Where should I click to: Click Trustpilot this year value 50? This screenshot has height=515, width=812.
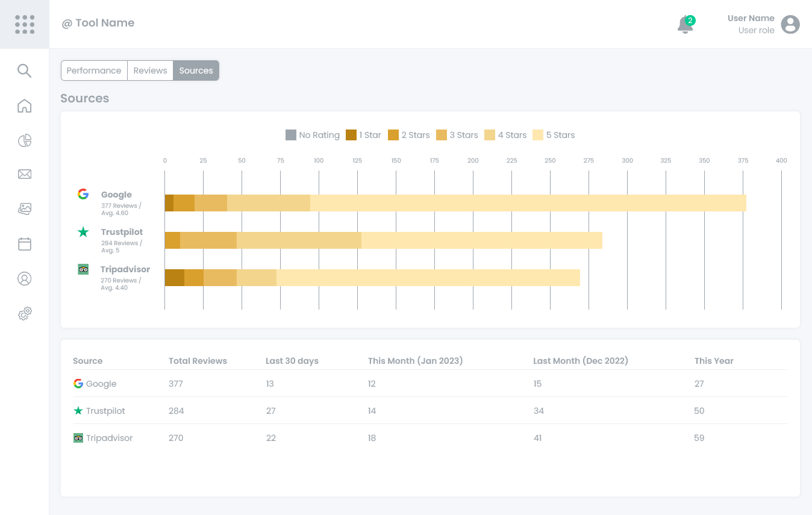click(699, 411)
